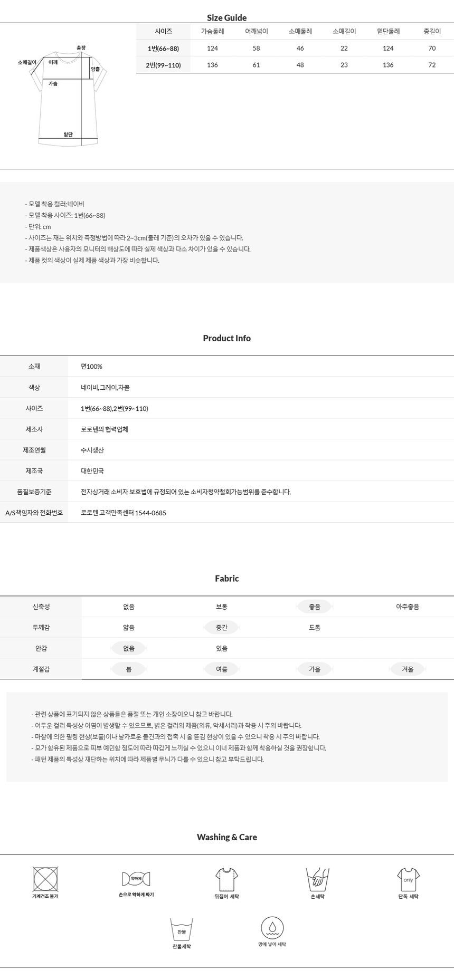Image resolution: width=454 pixels, height=980 pixels.
Task: Click the hand wash basin icon
Action: [318, 879]
